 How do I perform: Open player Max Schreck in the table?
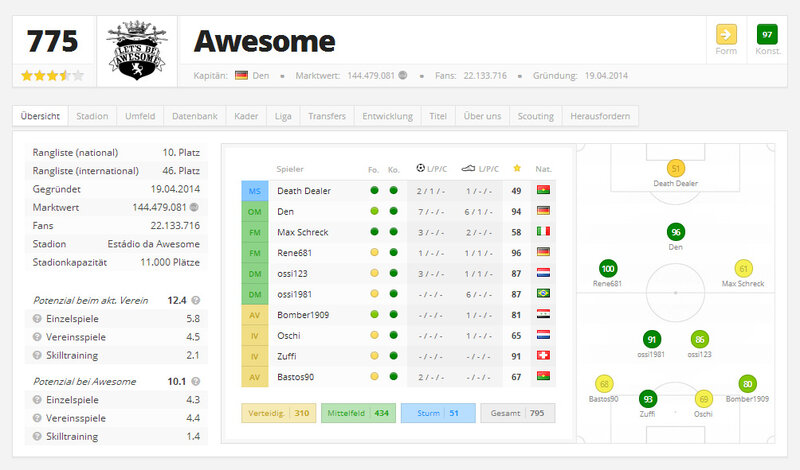(303, 232)
